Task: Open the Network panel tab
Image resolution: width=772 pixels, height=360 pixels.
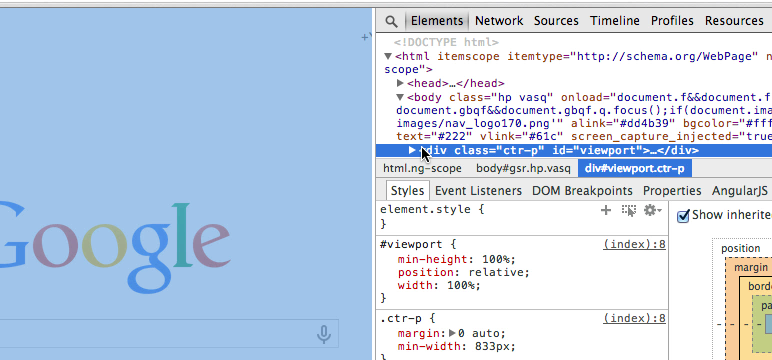Action: click(x=499, y=21)
